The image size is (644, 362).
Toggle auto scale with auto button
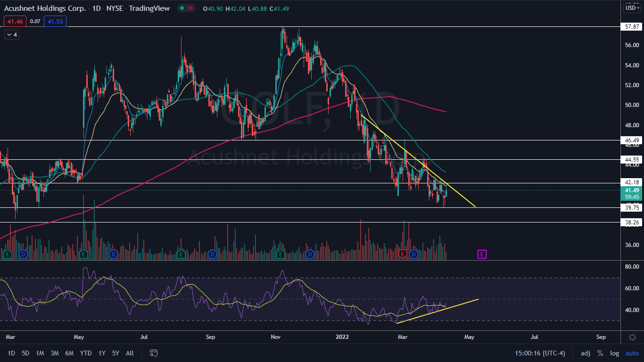click(632, 353)
